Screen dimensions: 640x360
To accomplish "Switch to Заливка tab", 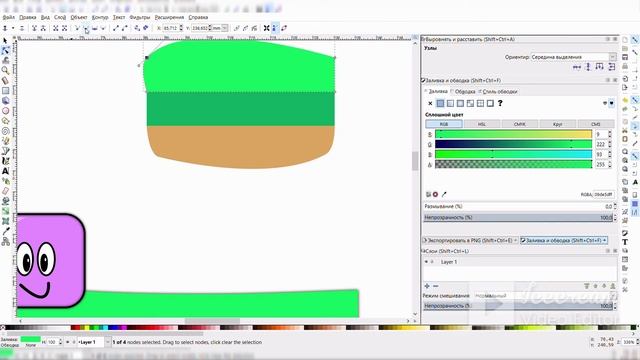I will coord(436,92).
